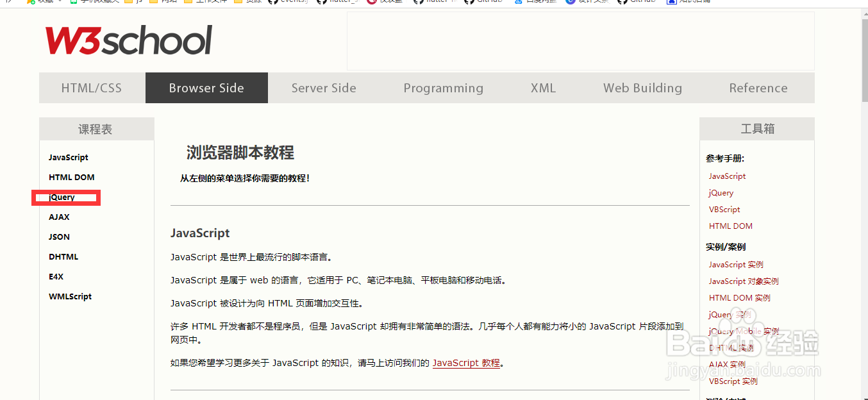Open JavaScript in the 课程表 course list
This screenshot has height=400, width=868.
pyautogui.click(x=69, y=157)
